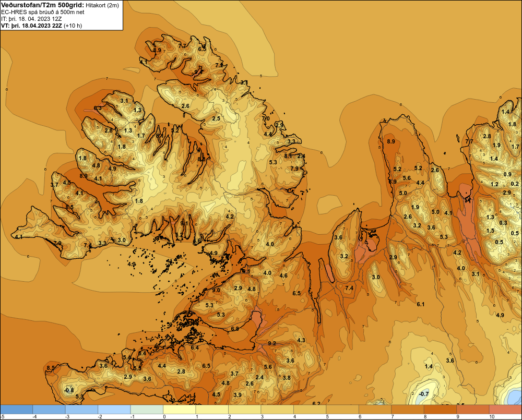Pick the legend color between 2 and 3
Viewport: 522px width, 420px height.
(x=245, y=409)
